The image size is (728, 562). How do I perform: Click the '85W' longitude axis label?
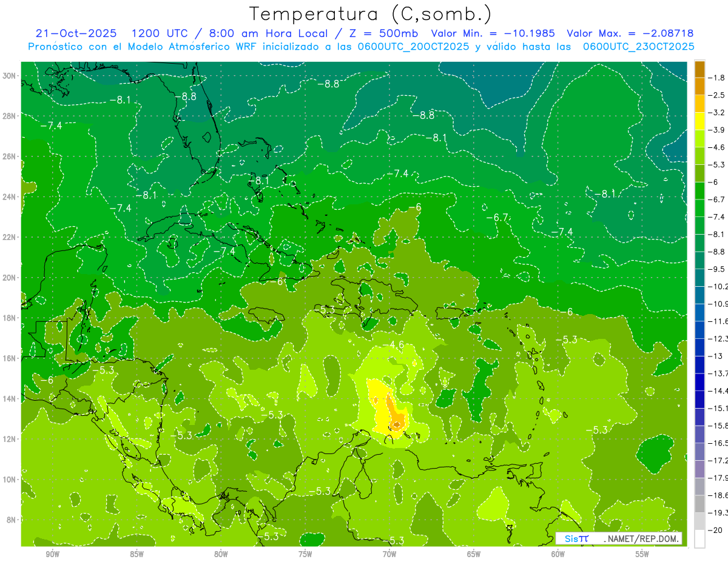coord(137,554)
